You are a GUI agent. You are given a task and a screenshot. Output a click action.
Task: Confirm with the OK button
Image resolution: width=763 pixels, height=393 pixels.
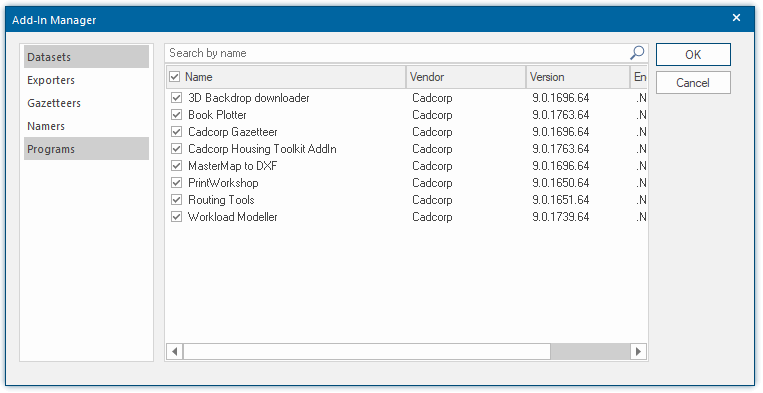point(693,54)
